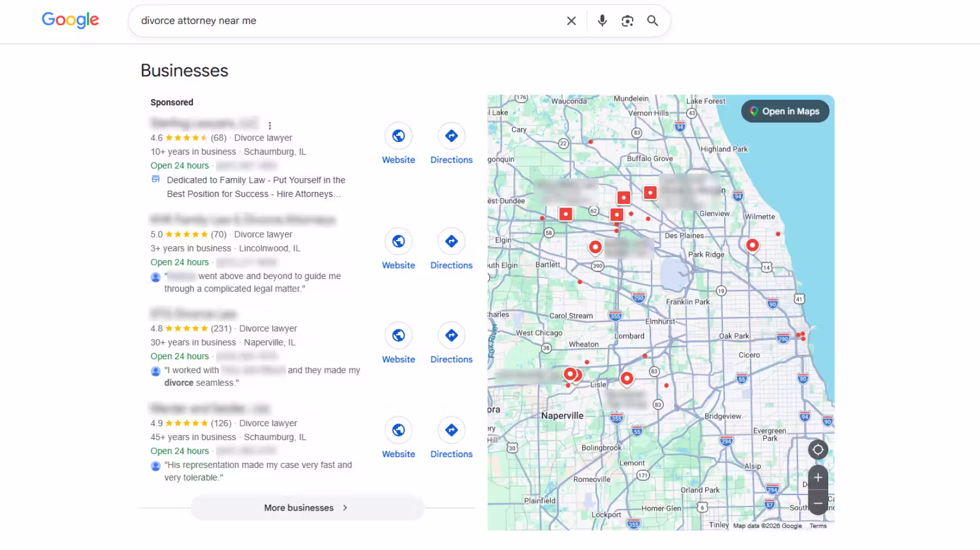Select the red pin near Park Ridge

pos(752,246)
